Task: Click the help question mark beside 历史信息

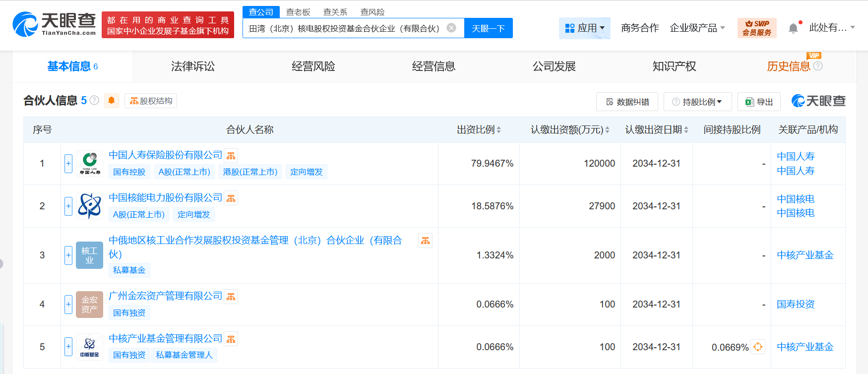Action: [818, 66]
